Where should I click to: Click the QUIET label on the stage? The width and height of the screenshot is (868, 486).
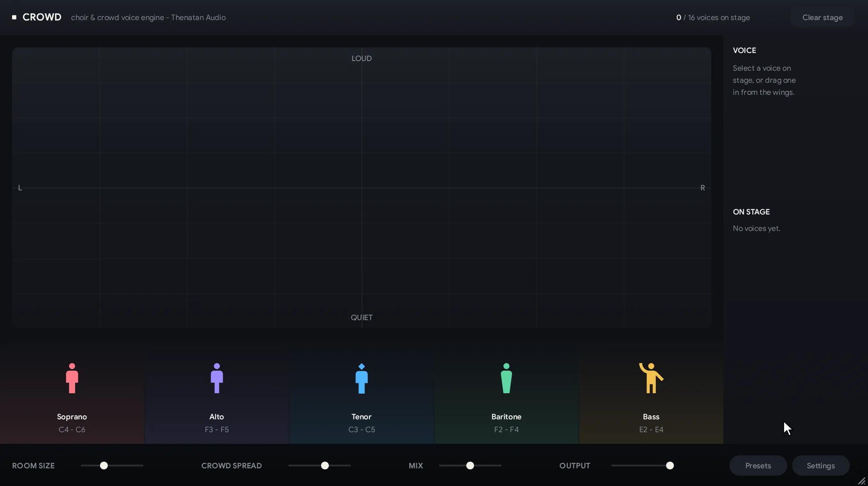362,317
